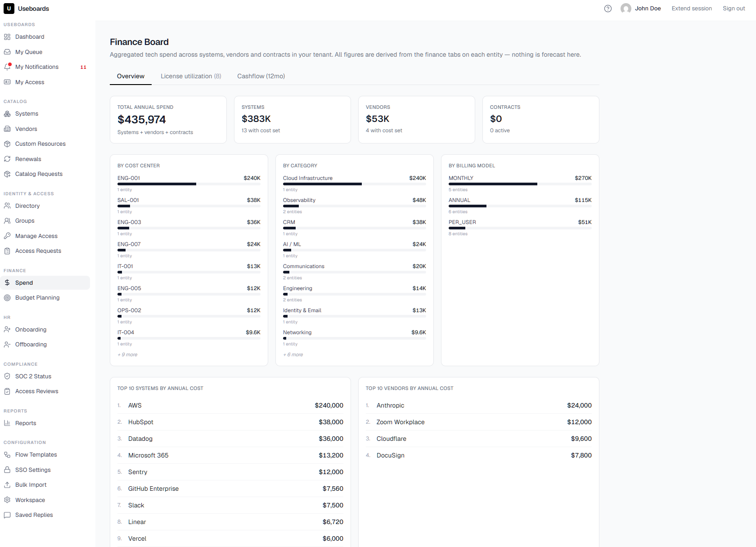Click the SSO Settings lock icon

click(7, 470)
